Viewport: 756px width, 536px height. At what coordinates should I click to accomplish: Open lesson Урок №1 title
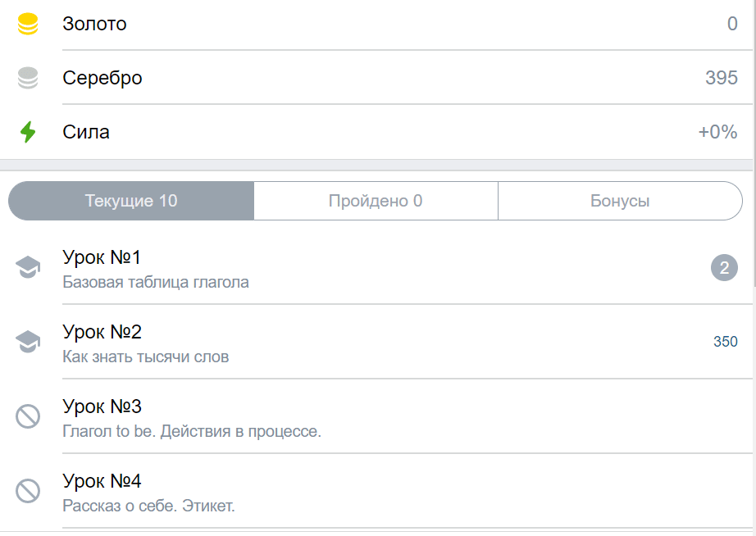click(102, 257)
